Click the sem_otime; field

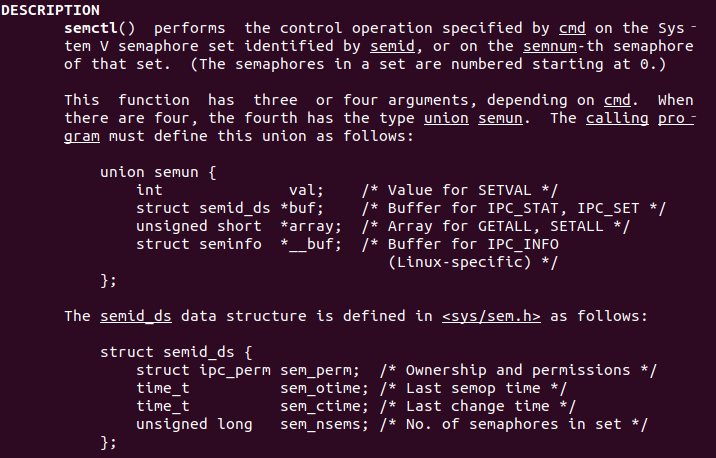pos(324,388)
